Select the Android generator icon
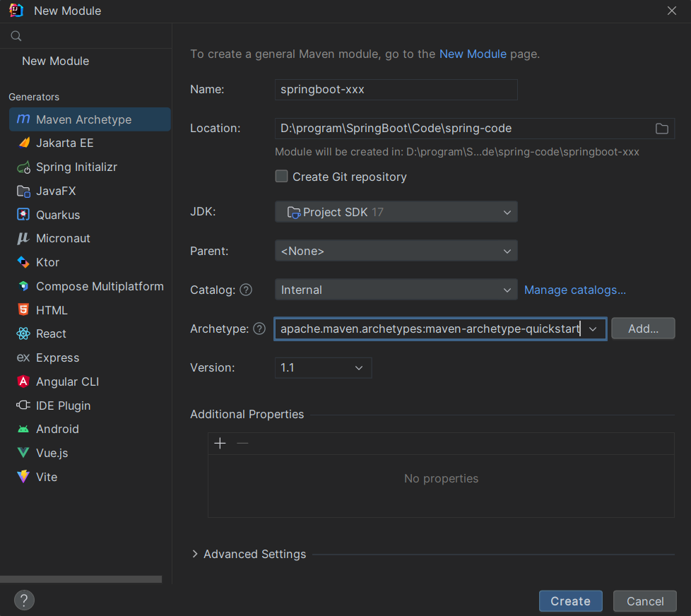 pyautogui.click(x=23, y=429)
